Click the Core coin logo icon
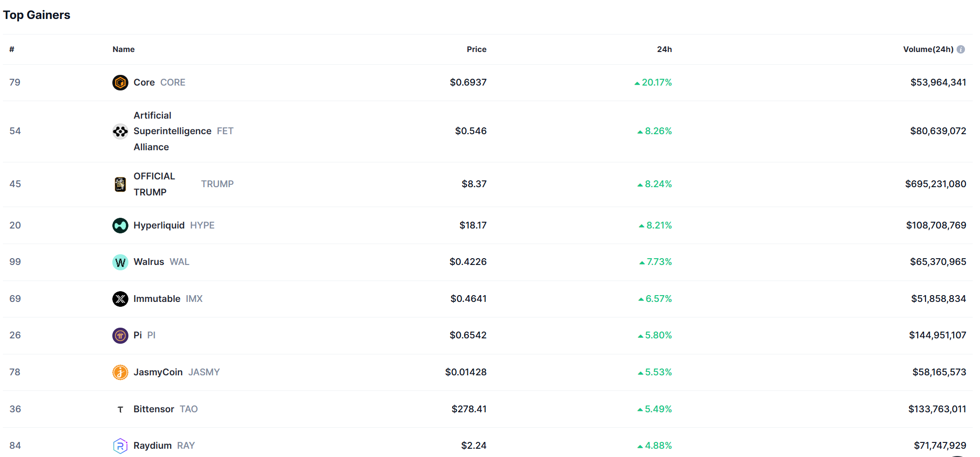Screen dimensions: 980x457 click(120, 83)
